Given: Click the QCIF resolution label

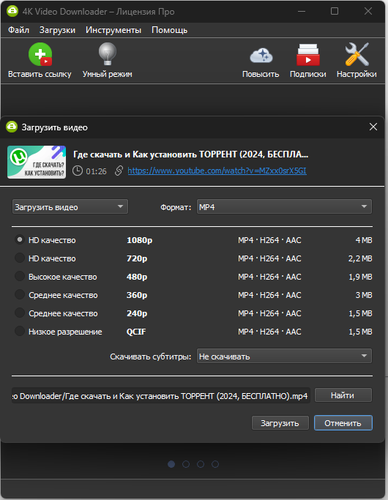Looking at the screenshot, I should (136, 332).
